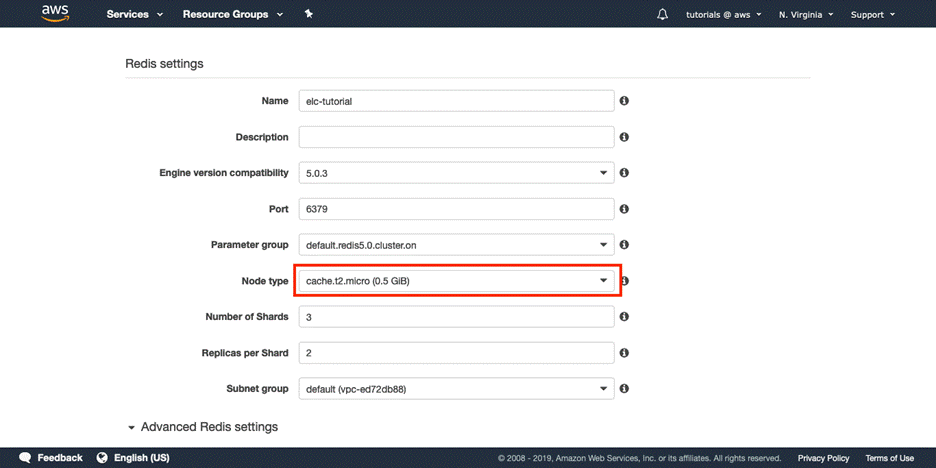Click into the Description input field
The height and width of the screenshot is (468, 936).
[456, 137]
